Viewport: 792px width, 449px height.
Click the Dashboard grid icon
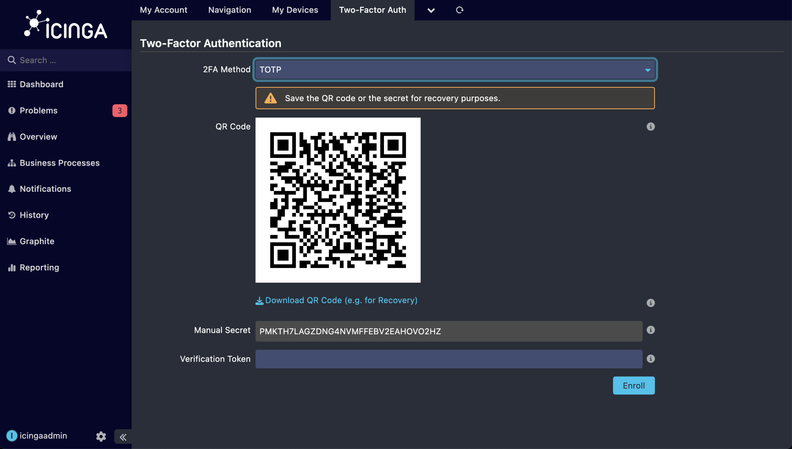[12, 84]
